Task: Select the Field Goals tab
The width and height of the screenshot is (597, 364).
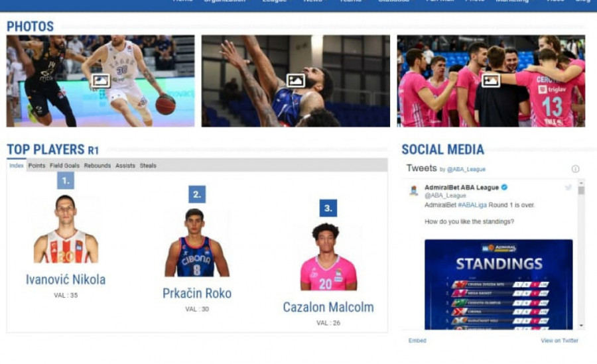Action: [64, 166]
